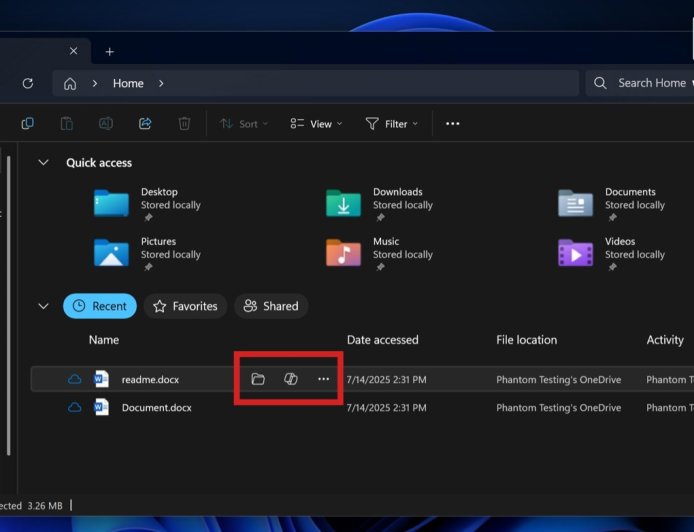Switch to the Shared tab
Viewport: 694px width, 532px height.
coord(271,306)
